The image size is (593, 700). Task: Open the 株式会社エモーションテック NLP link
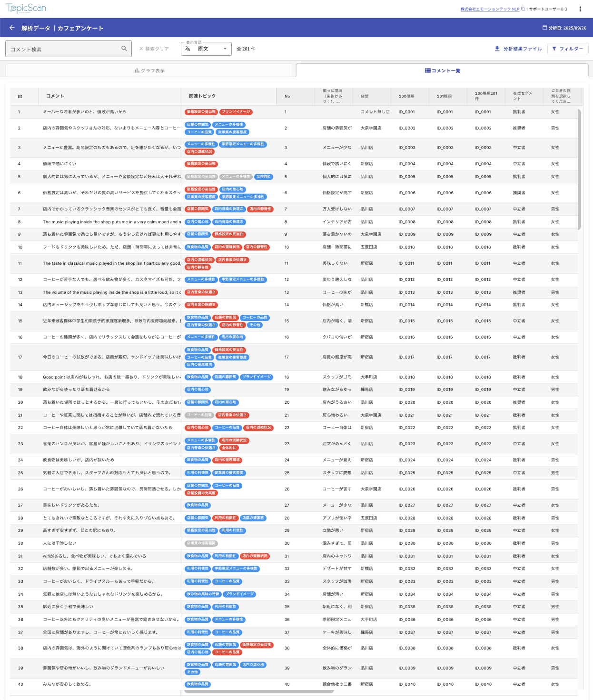[x=490, y=9]
